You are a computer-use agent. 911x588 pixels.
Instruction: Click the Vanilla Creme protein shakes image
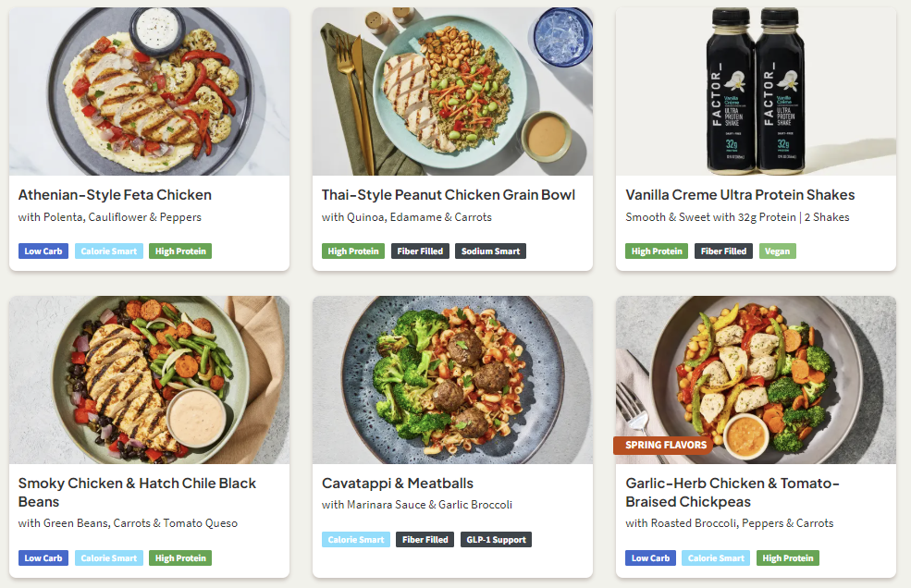pyautogui.click(x=756, y=91)
